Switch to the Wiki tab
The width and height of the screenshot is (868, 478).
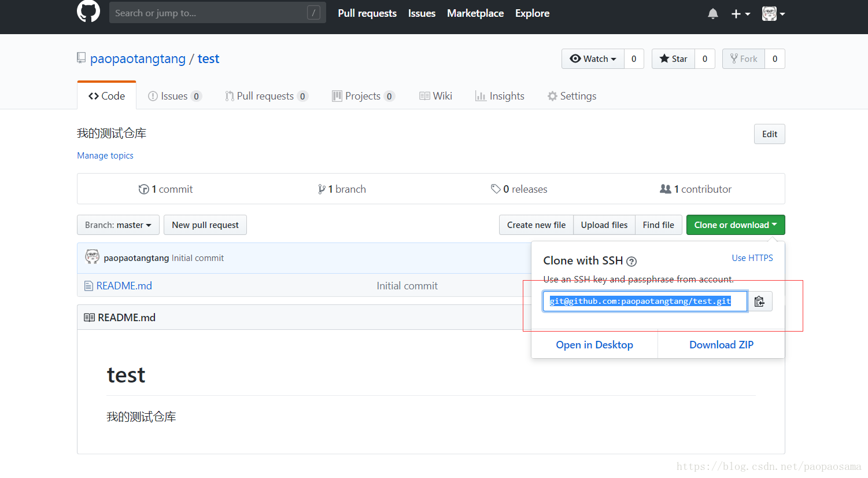[x=435, y=96]
